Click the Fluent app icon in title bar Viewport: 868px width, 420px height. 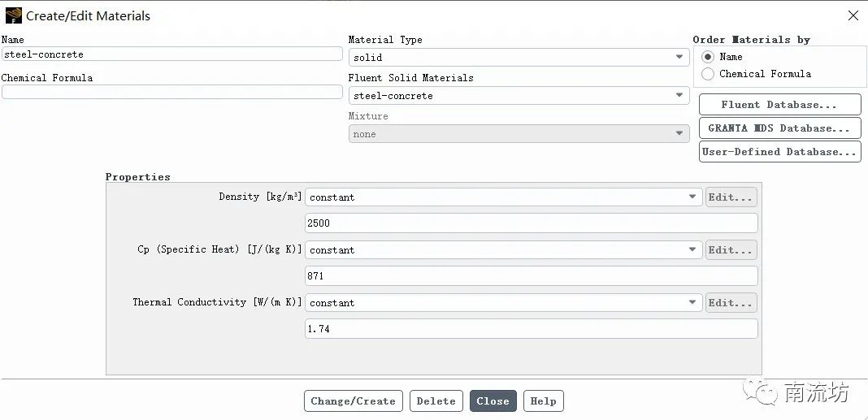pos(13,15)
